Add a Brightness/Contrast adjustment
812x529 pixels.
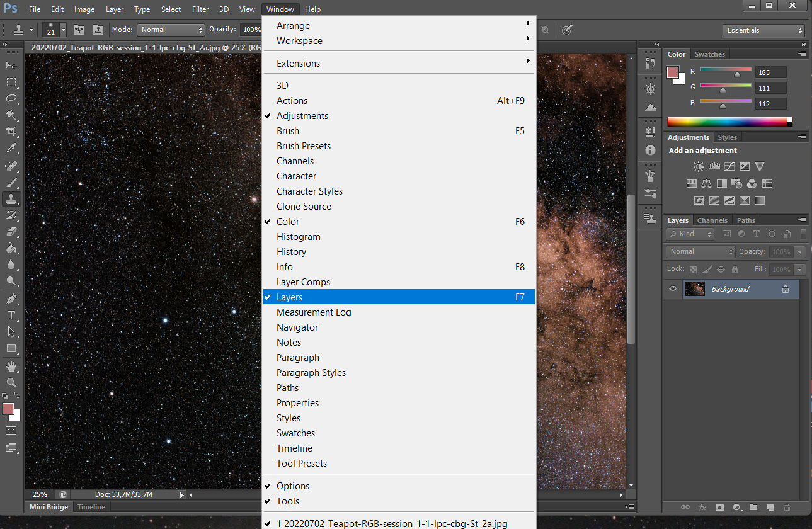[x=699, y=167]
